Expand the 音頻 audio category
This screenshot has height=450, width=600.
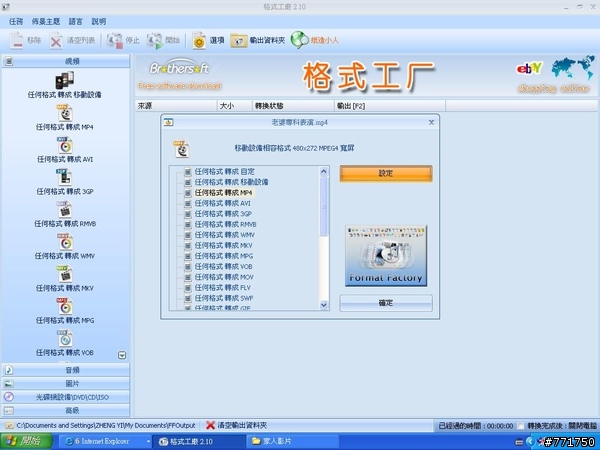[65, 370]
